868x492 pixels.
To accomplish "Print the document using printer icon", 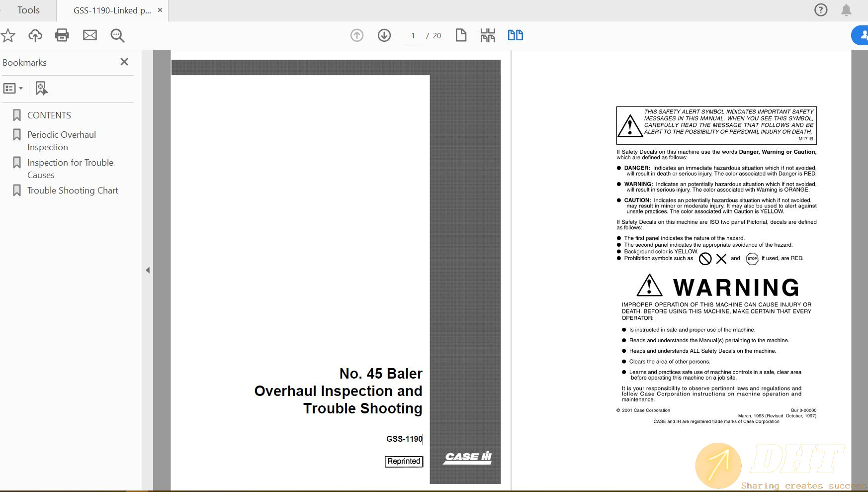I will coord(62,35).
